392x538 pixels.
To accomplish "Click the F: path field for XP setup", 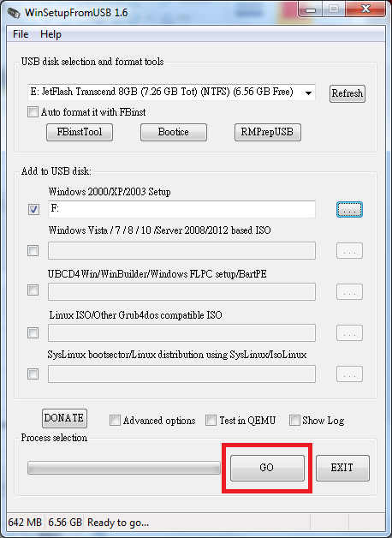I will coord(181,209).
